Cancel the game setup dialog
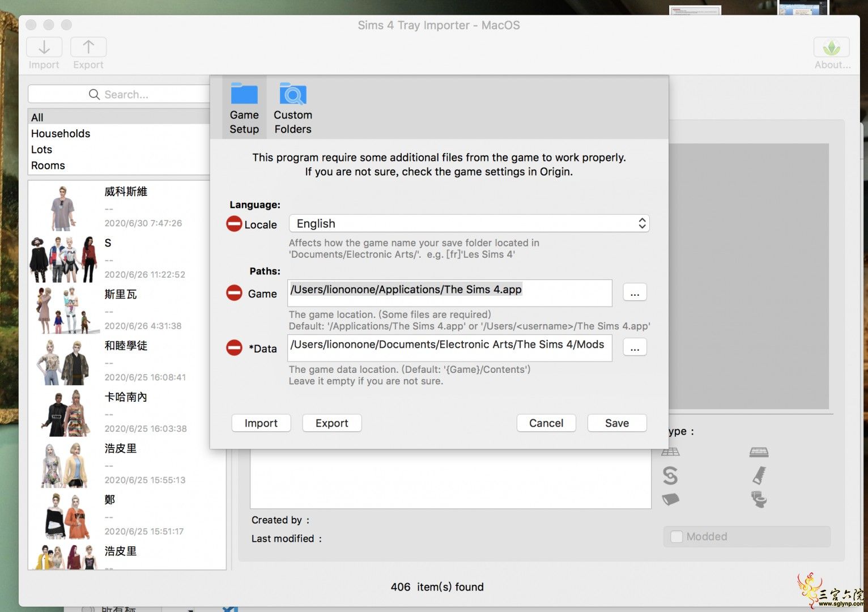The width and height of the screenshot is (868, 612). click(x=546, y=423)
